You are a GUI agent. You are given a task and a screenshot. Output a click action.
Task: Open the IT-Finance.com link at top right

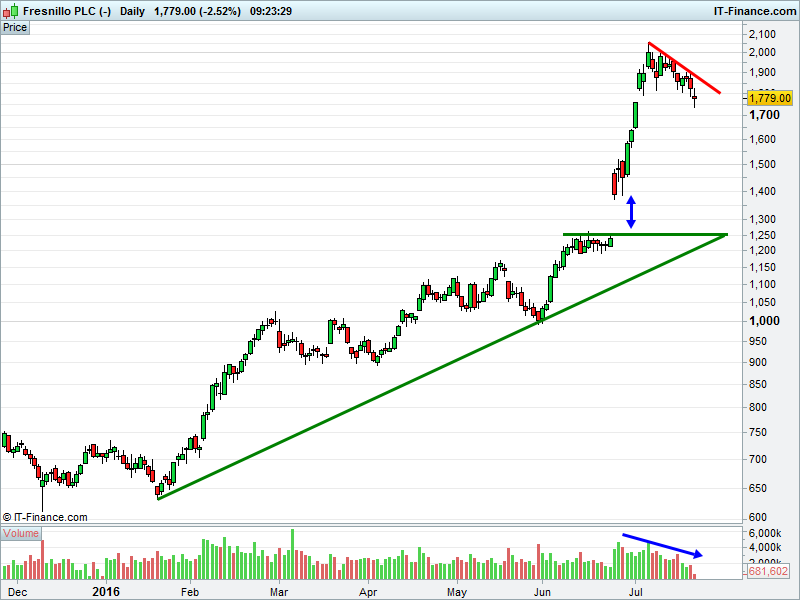[755, 11]
